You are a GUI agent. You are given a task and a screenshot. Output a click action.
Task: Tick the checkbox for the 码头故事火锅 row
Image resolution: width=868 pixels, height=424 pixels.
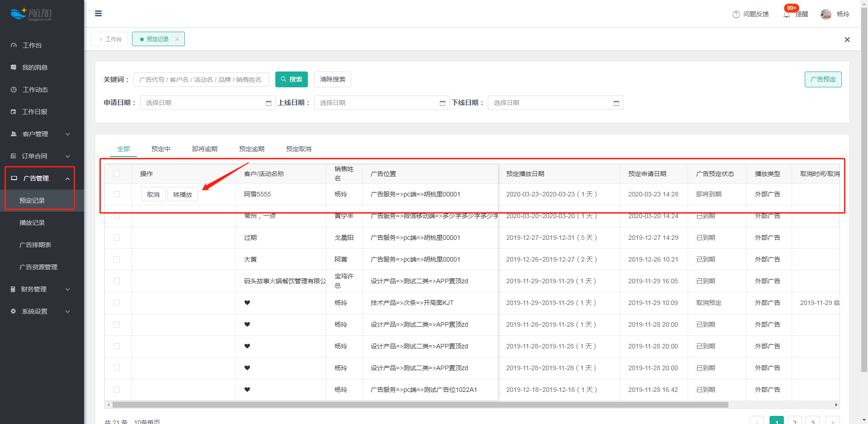117,281
